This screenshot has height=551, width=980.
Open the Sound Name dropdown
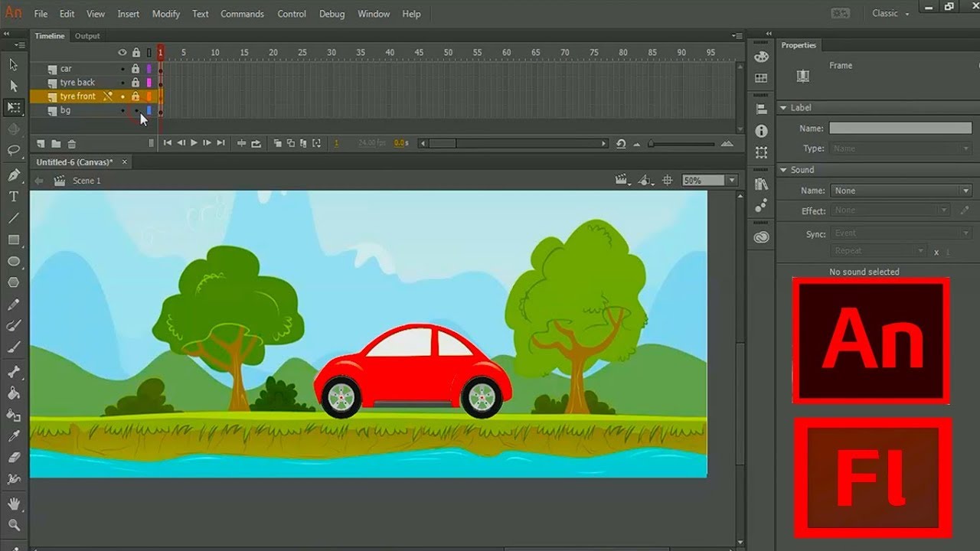(900, 191)
